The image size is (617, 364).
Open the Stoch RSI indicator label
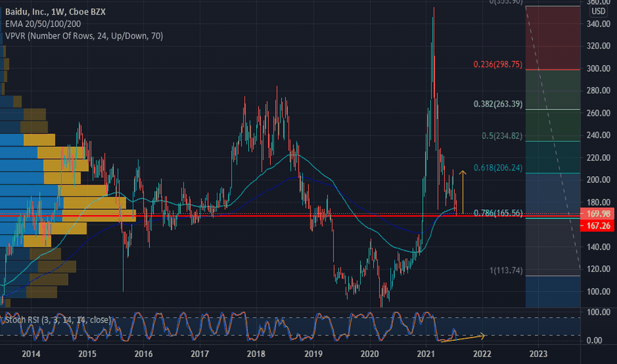[57, 320]
